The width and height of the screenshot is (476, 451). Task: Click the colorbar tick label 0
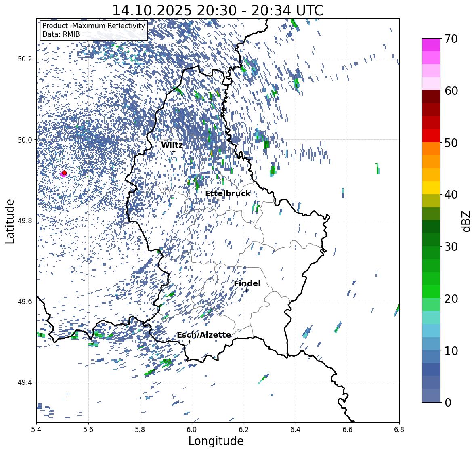point(448,403)
